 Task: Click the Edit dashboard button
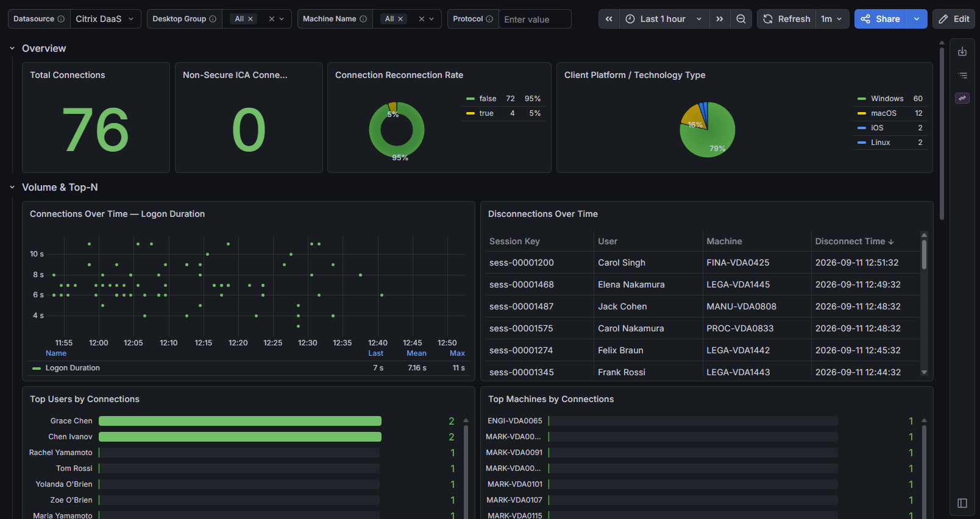coord(954,19)
